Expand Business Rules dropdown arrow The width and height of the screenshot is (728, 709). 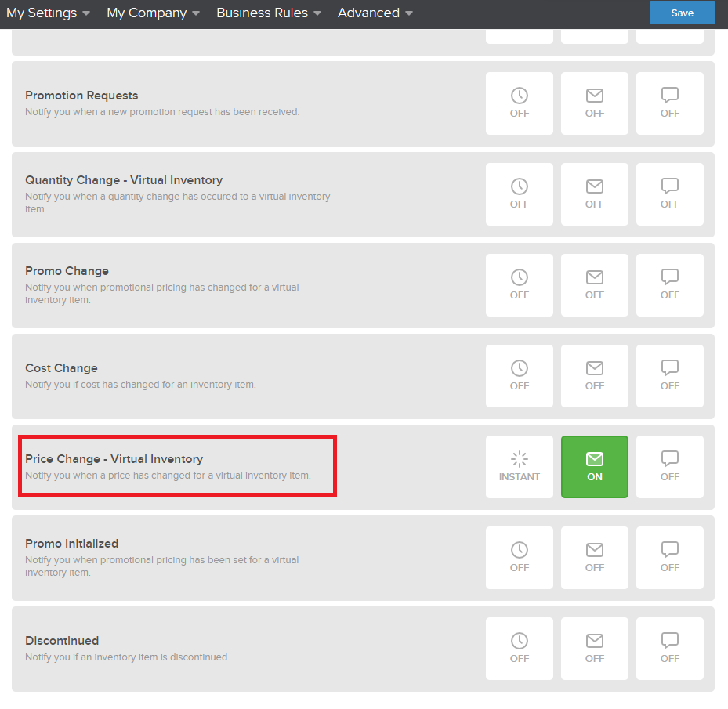pyautogui.click(x=317, y=13)
